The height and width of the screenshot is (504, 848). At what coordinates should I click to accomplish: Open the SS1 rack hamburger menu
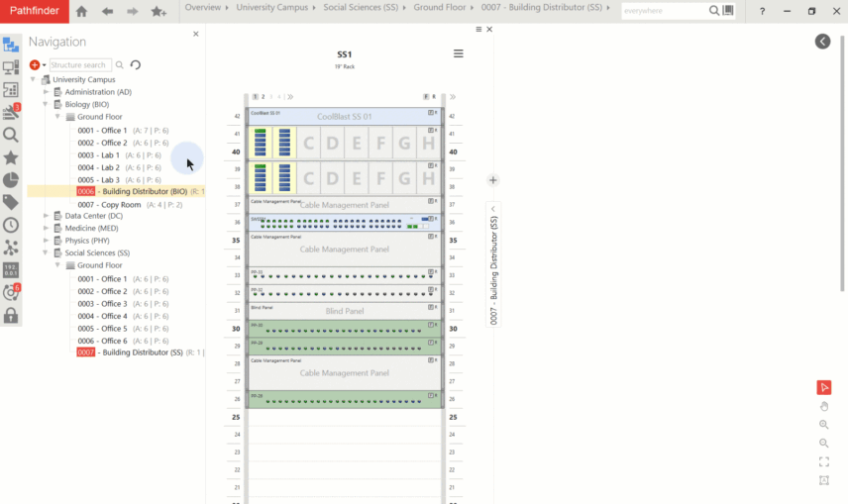(x=458, y=54)
